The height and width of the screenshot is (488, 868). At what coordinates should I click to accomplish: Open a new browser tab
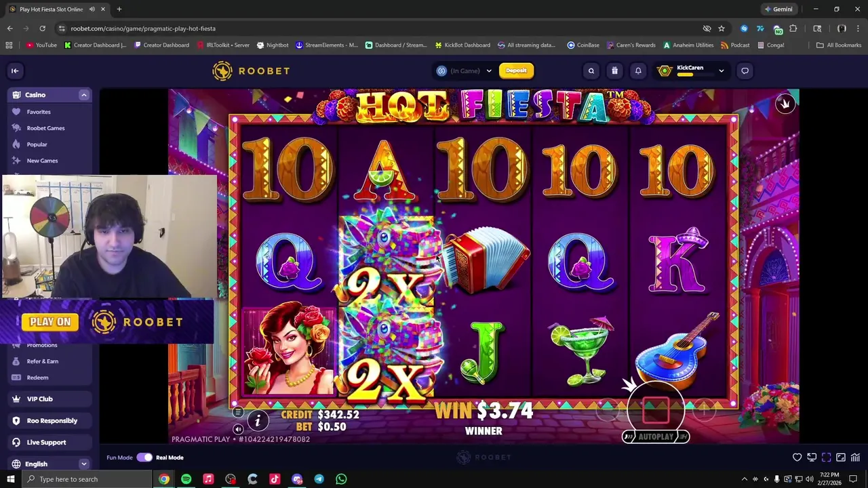119,9
